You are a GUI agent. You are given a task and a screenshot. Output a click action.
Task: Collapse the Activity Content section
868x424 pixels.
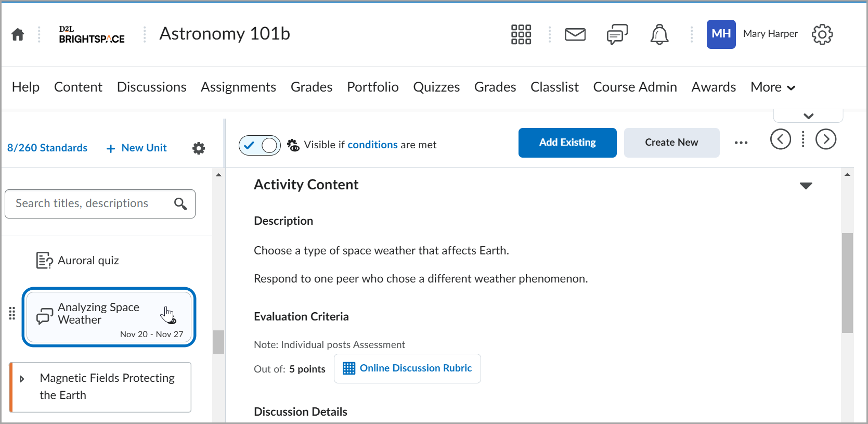(806, 186)
